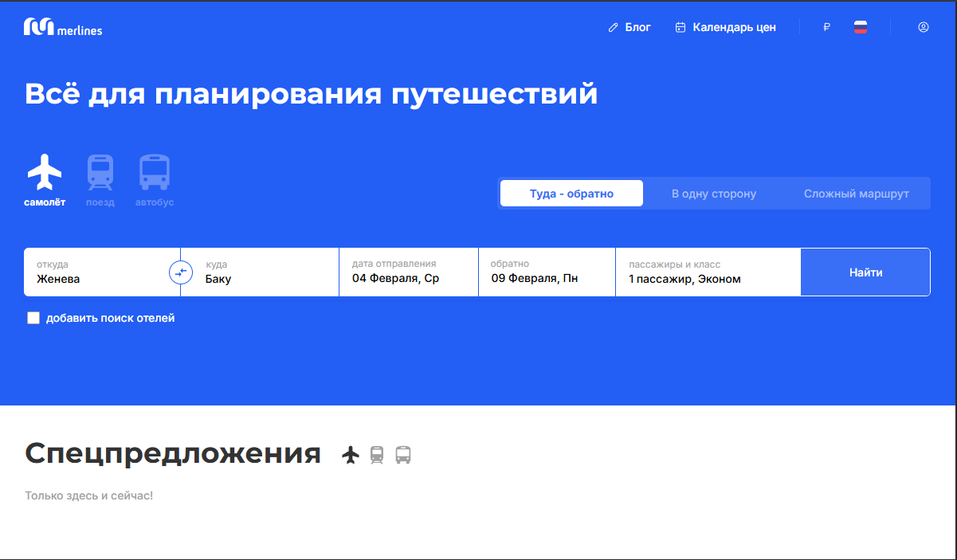The image size is (957, 560).
Task: Click the merlines logo
Action: coord(63,26)
